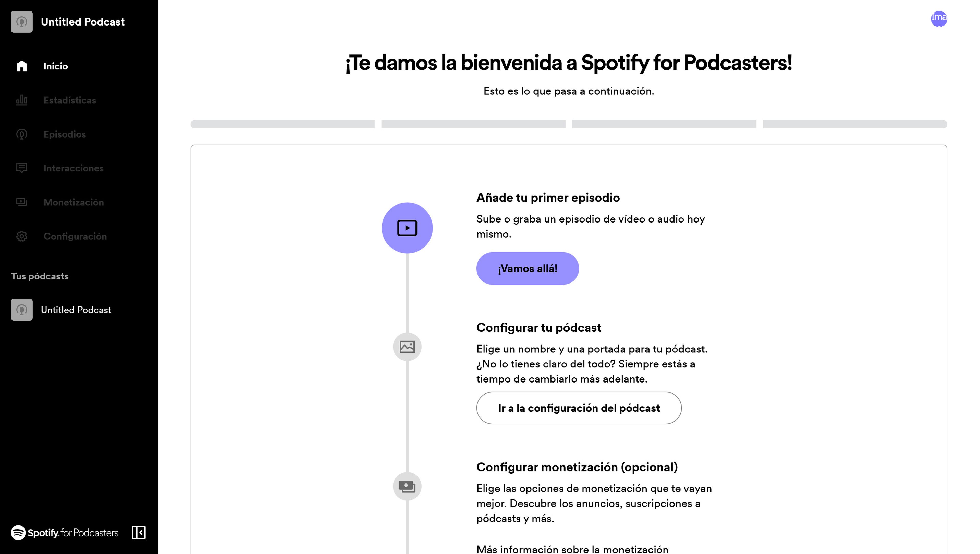Select Untitled Podcast from sidebar list
Viewport: 980px width, 554px height.
point(76,310)
